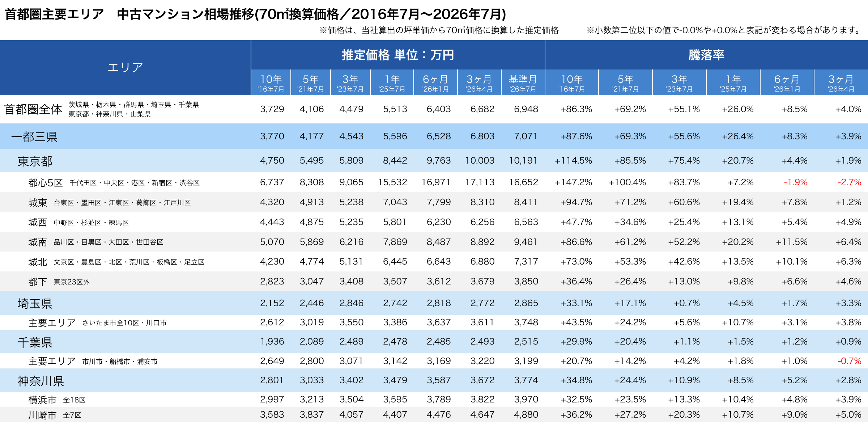Select the 神奈川県 row label
The height and width of the screenshot is (422, 868).
coord(41,381)
